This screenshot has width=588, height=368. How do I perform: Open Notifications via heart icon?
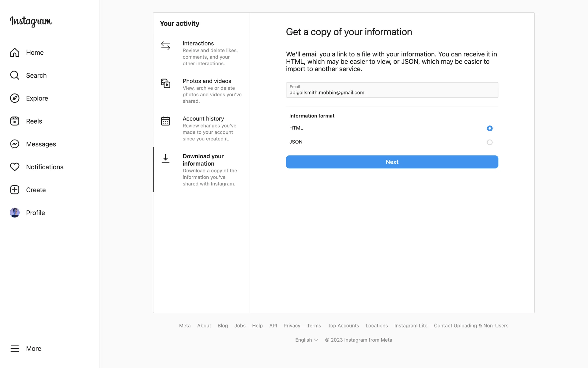(x=15, y=167)
